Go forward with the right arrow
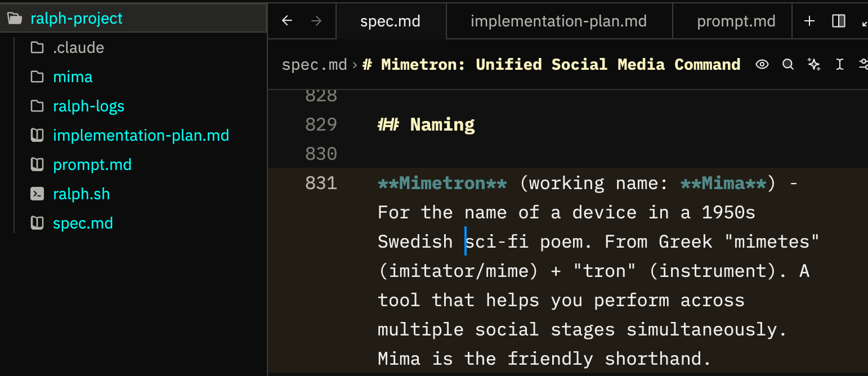 (316, 21)
